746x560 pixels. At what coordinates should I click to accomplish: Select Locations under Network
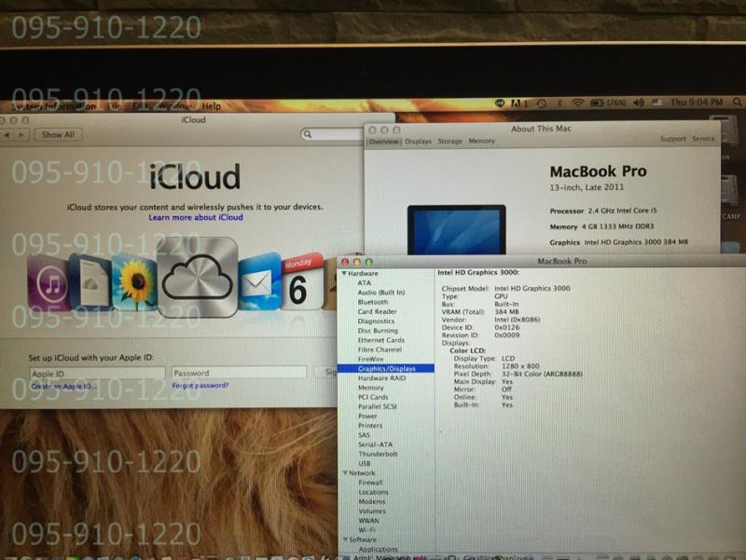tap(374, 492)
